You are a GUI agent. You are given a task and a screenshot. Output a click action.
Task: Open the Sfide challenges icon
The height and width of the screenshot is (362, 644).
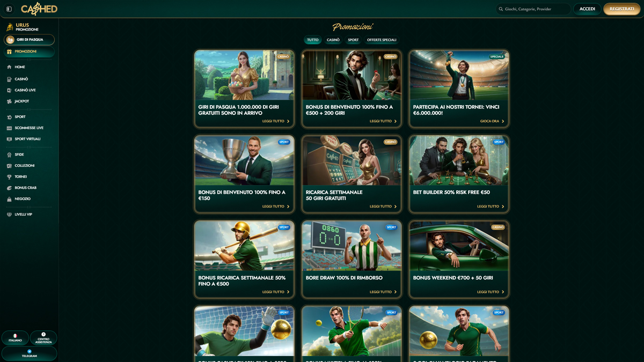(9, 155)
